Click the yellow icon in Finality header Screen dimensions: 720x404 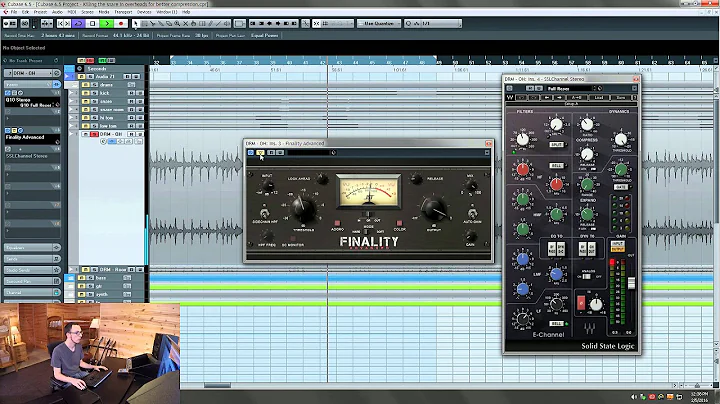260,152
